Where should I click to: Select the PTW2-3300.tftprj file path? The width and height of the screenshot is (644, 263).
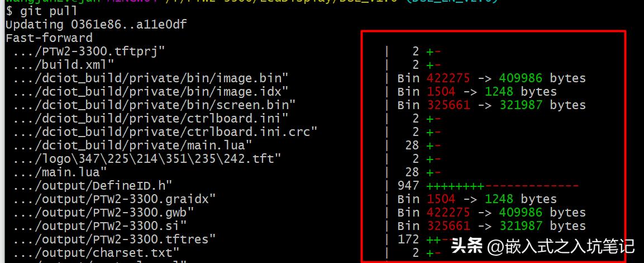click(89, 51)
